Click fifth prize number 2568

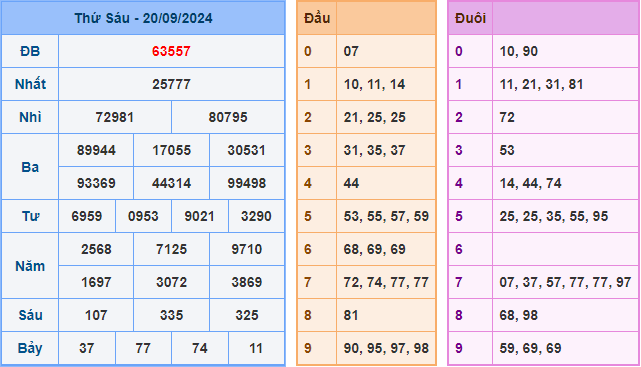pos(96,249)
